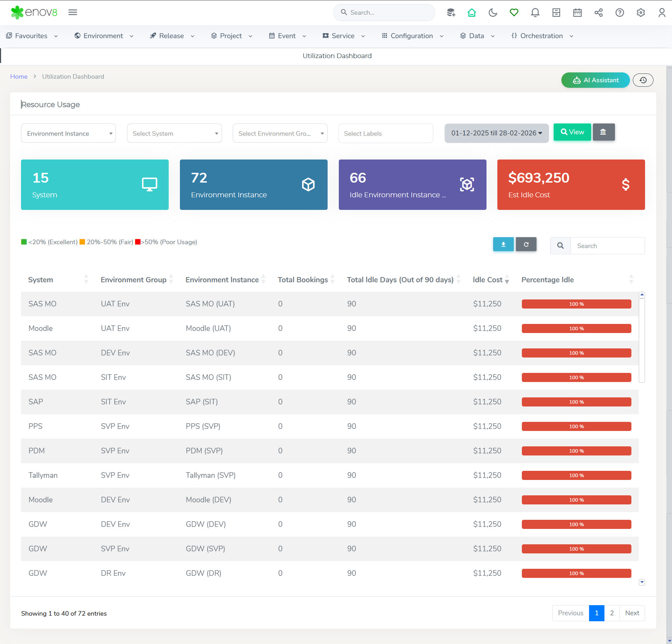The width and height of the screenshot is (672, 644).
Task: Download table data with blue download icon
Action: point(503,245)
